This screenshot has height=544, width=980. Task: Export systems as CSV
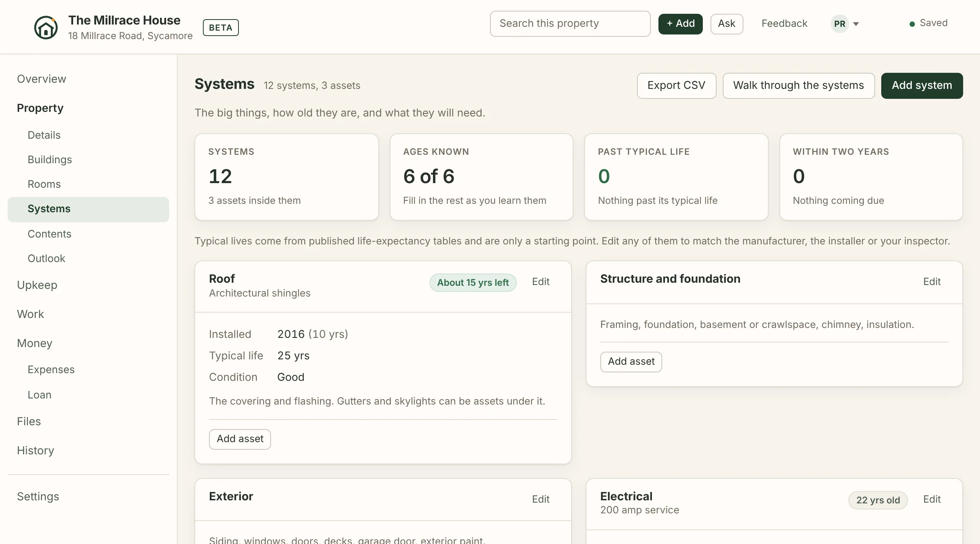tap(676, 85)
